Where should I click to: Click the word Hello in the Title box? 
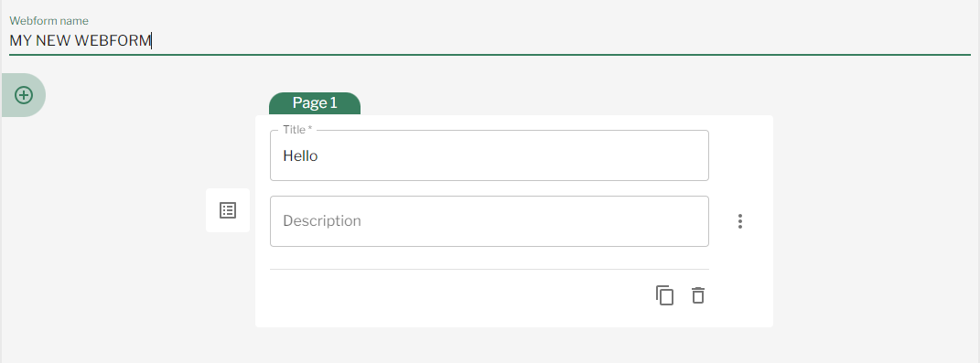[300, 155]
